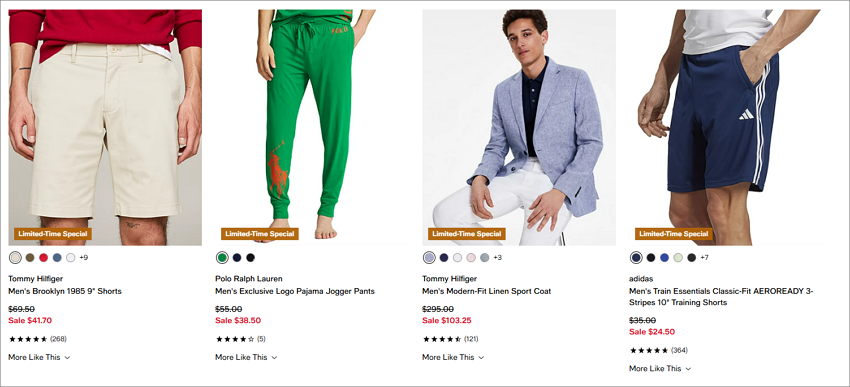Pick the navy swatch for Polo jogger pants

click(x=237, y=257)
